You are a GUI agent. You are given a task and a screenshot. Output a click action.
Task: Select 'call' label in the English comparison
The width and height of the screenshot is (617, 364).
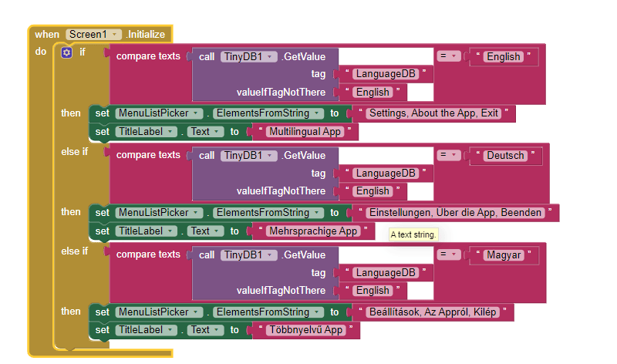[207, 57]
